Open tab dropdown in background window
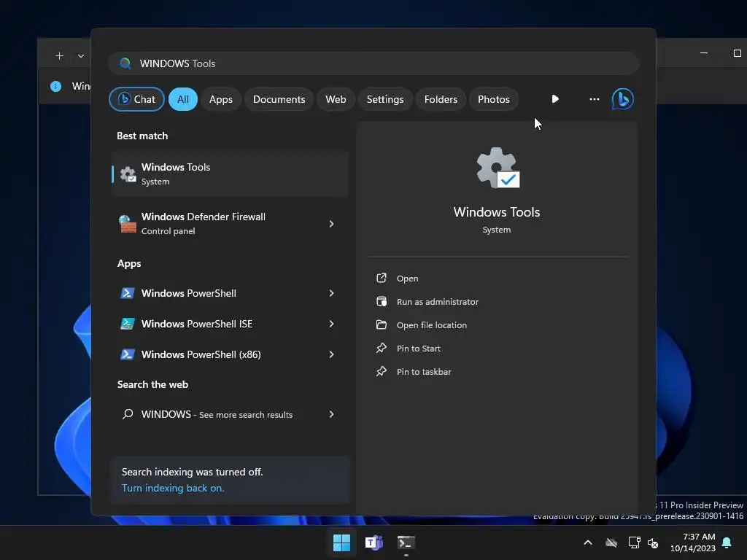 tap(81, 55)
